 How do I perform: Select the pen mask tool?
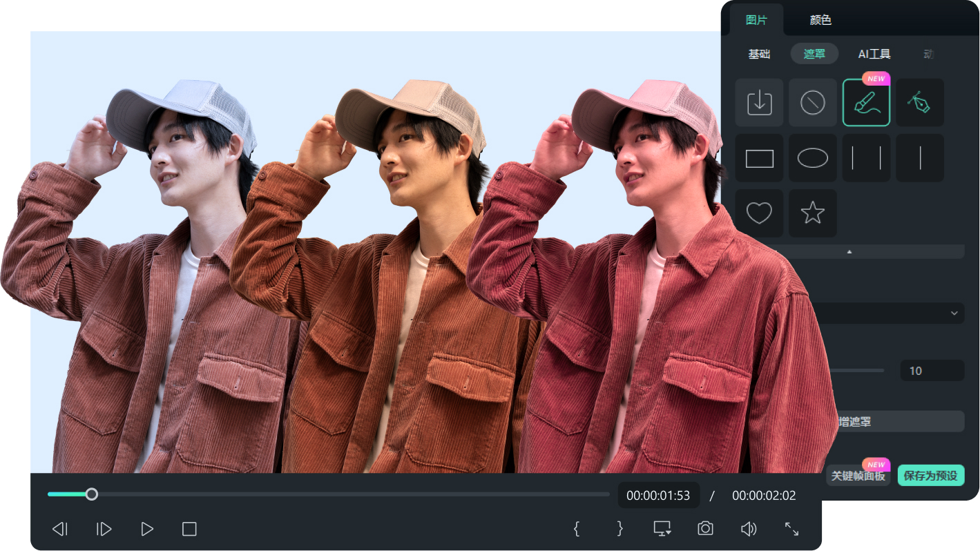[919, 103]
